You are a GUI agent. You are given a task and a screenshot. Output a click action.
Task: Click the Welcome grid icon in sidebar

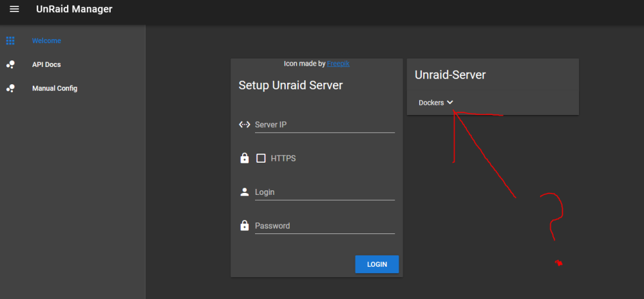(x=10, y=41)
